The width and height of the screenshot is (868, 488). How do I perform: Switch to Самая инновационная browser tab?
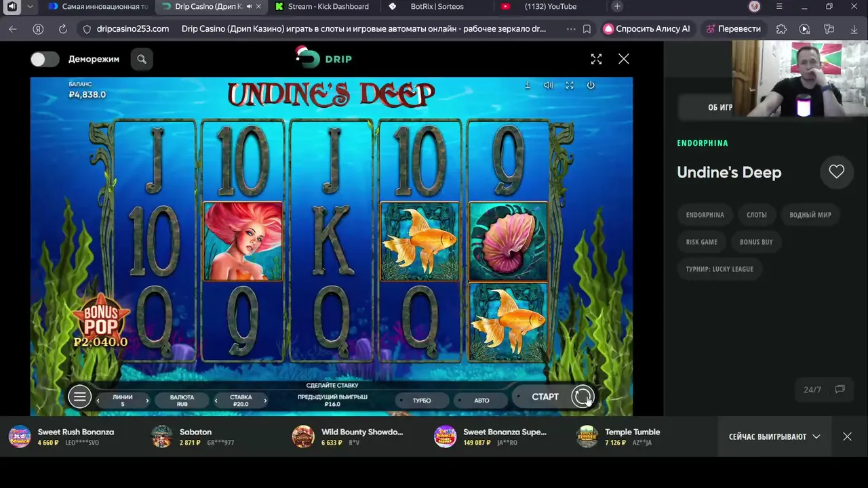pos(99,7)
